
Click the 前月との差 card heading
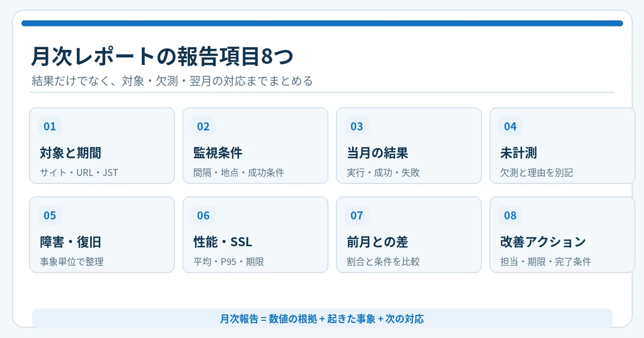tap(377, 242)
